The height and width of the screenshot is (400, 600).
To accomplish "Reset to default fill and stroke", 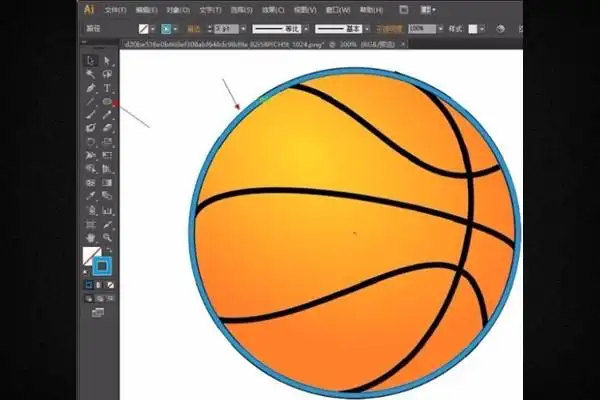I will [86, 273].
